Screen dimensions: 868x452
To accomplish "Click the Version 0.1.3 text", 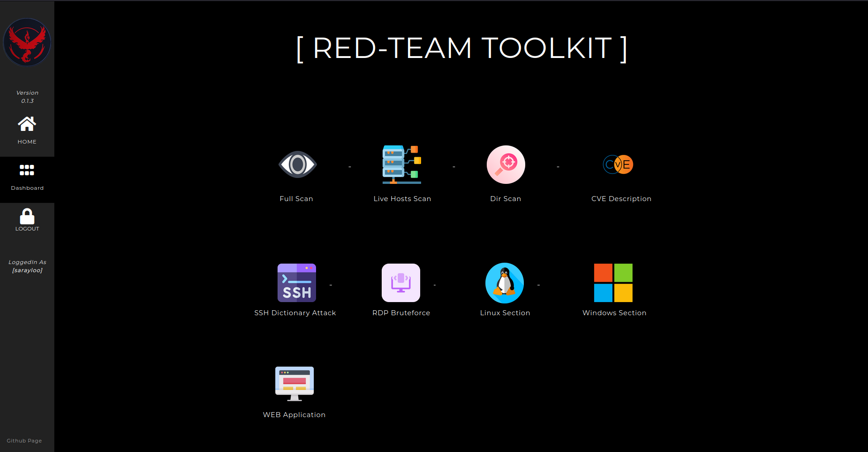I will 27,97.
